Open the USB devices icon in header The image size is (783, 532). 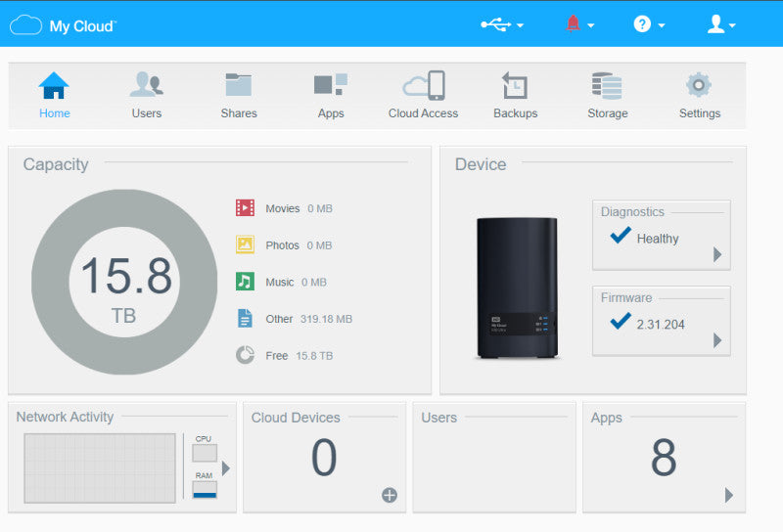[x=495, y=24]
